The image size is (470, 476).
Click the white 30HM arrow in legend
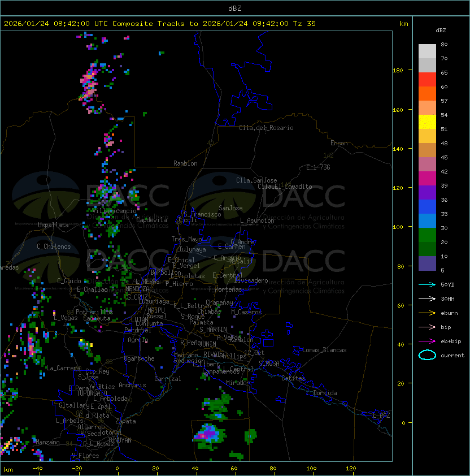[x=427, y=298]
